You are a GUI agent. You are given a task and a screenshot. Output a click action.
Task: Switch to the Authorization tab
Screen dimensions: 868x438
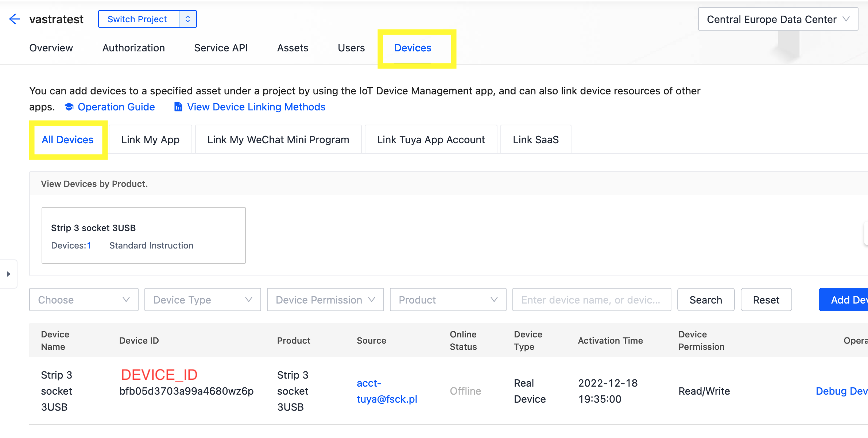(x=133, y=48)
